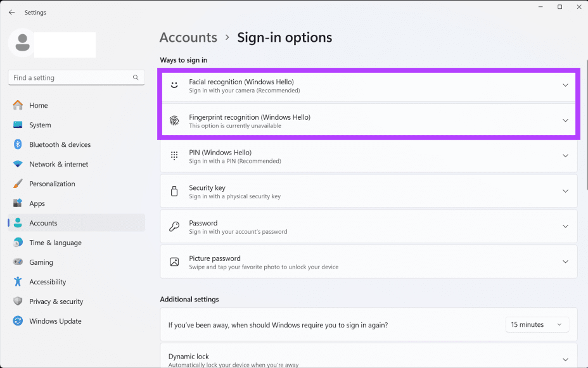Expand PIN (Windows Hello) chevron
The height and width of the screenshot is (368, 588).
(x=565, y=156)
